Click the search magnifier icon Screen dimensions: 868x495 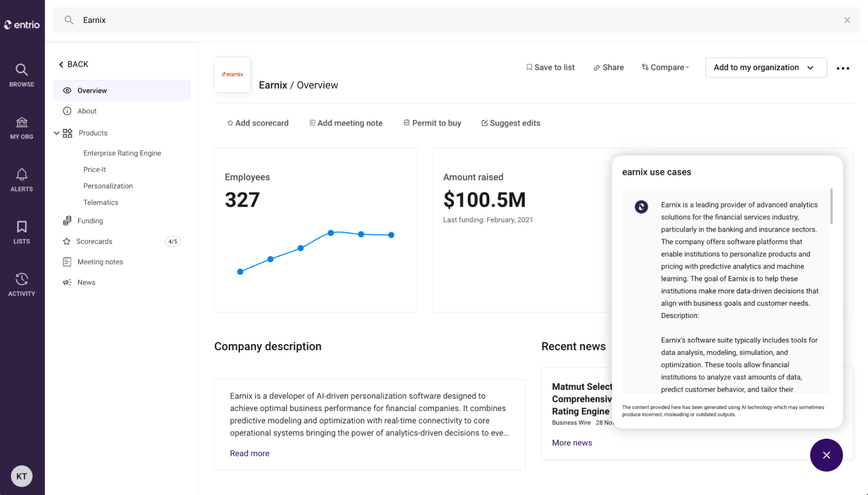click(x=69, y=20)
